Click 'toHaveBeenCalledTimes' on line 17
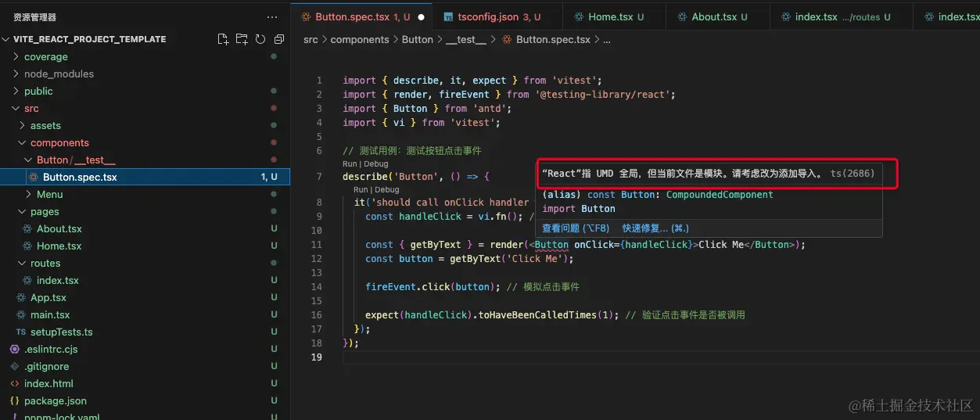Screen dimensions: 980x420 pos(537,314)
